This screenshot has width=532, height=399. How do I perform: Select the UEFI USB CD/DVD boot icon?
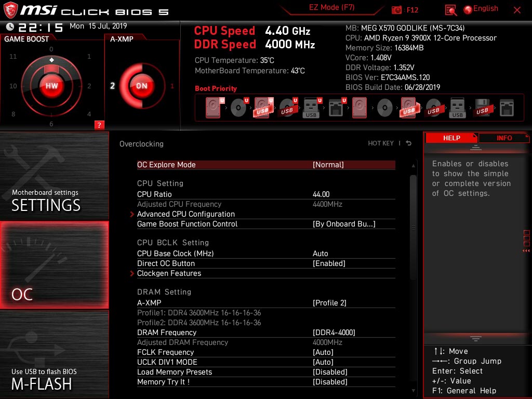click(x=288, y=108)
